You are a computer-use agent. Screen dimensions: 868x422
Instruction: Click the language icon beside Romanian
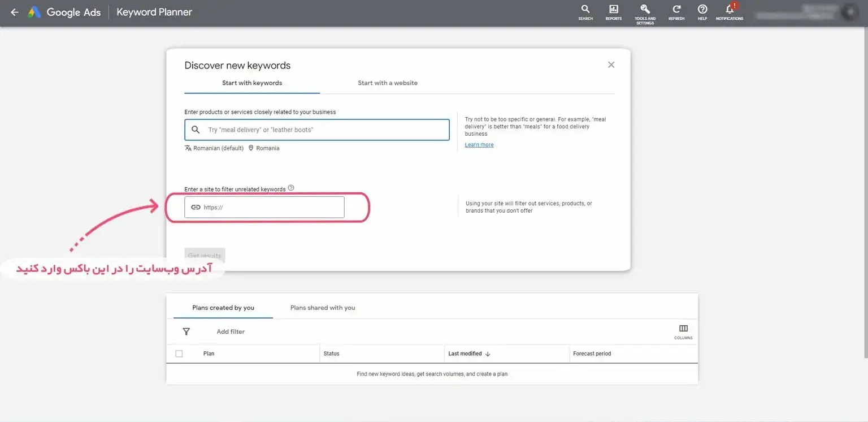188,148
